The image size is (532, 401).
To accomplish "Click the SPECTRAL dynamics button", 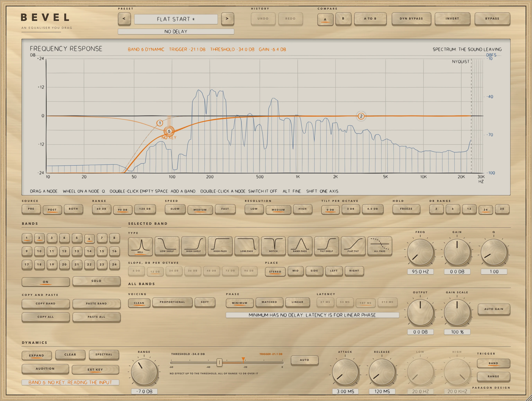I will click(x=104, y=355).
